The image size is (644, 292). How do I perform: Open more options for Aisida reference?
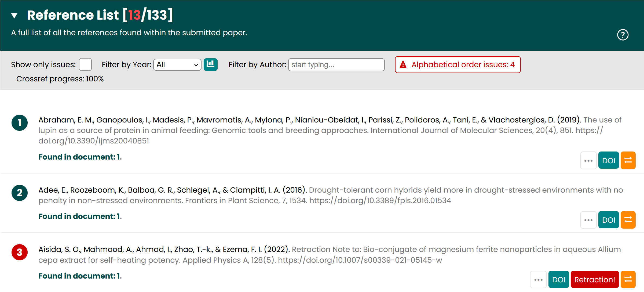click(x=538, y=279)
